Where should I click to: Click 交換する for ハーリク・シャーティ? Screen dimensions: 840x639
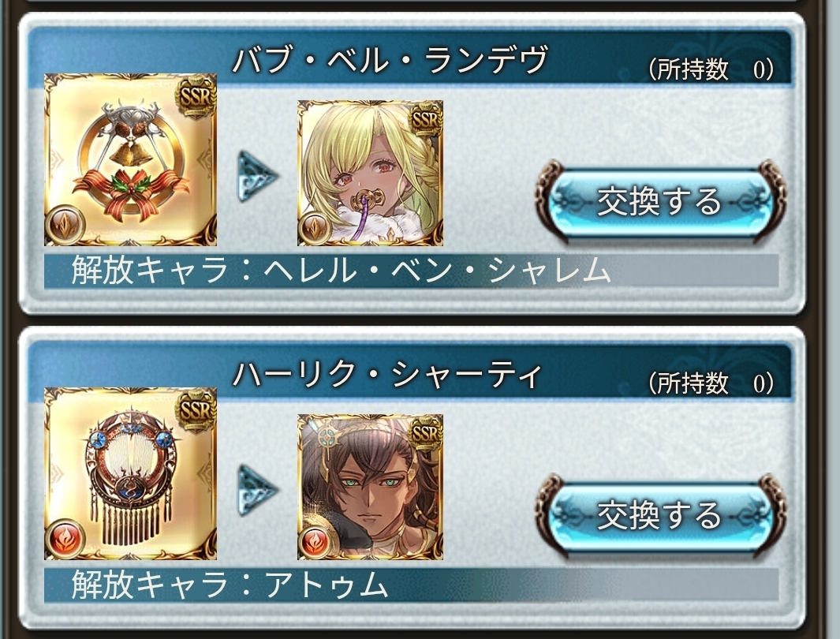(x=659, y=515)
